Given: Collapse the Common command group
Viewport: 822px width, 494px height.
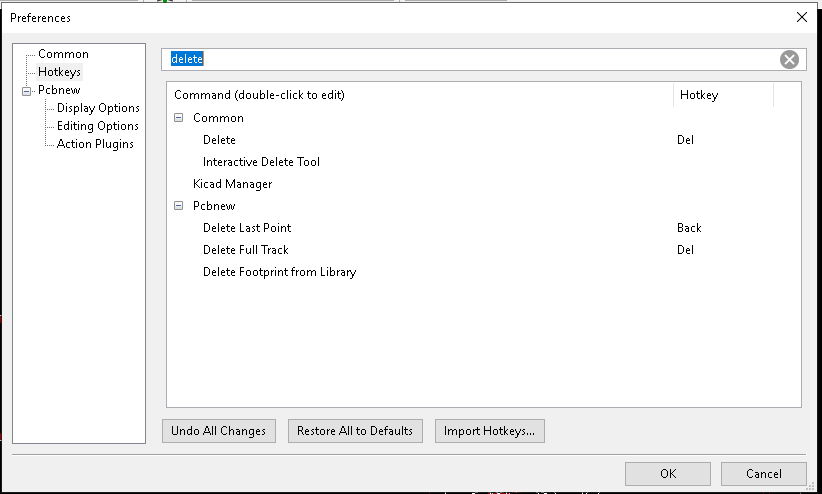Looking at the screenshot, I should pos(178,117).
